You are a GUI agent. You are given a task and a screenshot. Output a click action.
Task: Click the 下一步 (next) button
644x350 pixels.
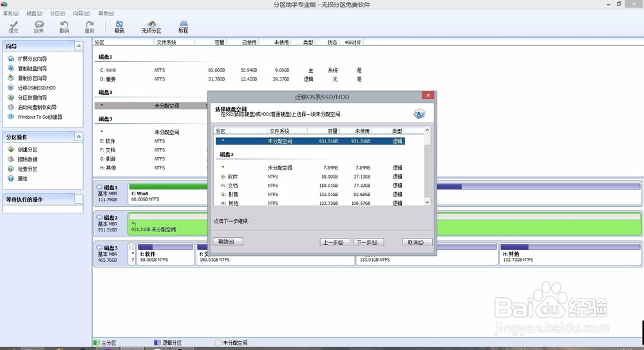tap(368, 242)
